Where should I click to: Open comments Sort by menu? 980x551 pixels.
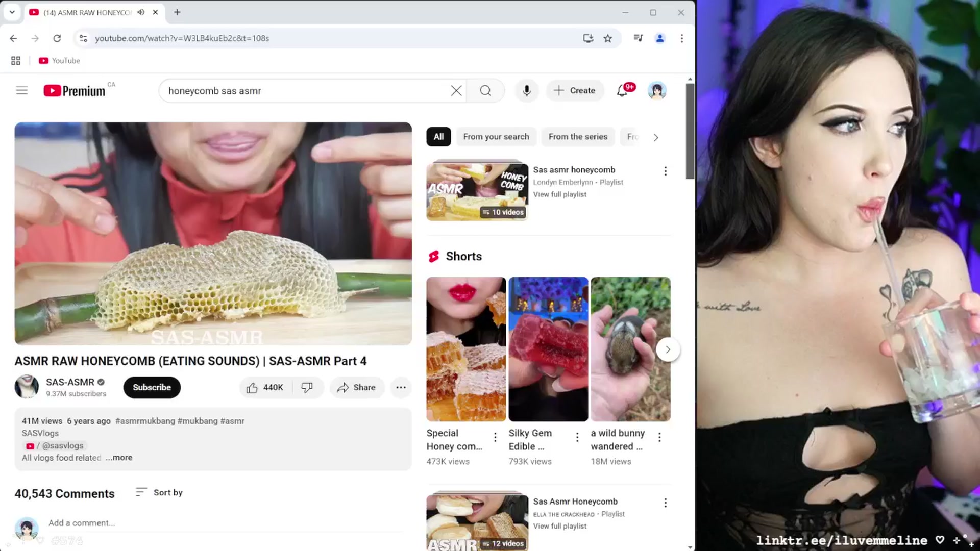pos(159,492)
